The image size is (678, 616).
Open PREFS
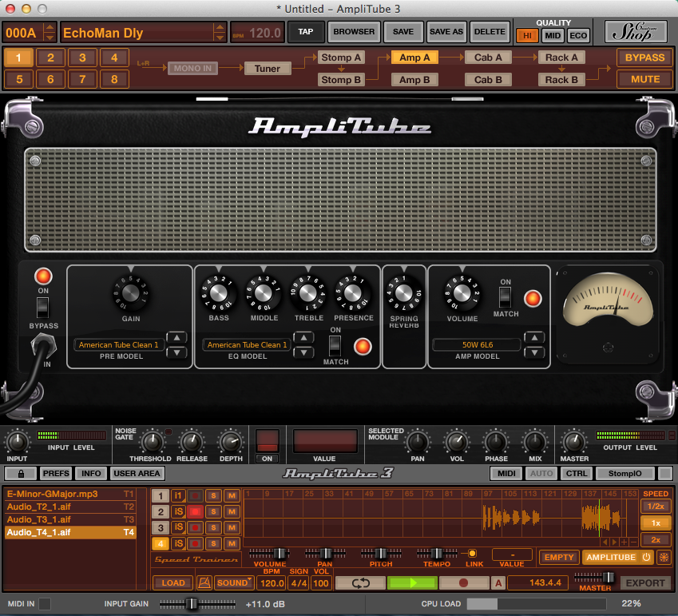point(56,474)
